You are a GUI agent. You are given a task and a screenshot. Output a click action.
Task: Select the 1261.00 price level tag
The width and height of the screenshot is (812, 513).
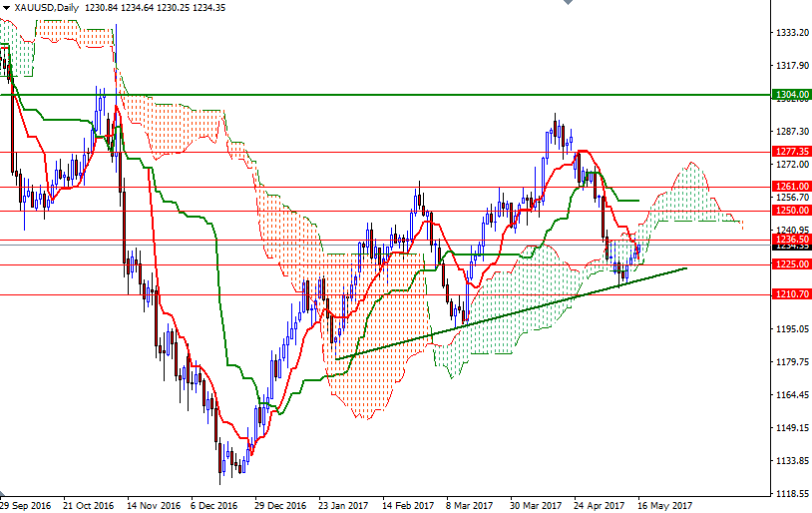coord(790,187)
